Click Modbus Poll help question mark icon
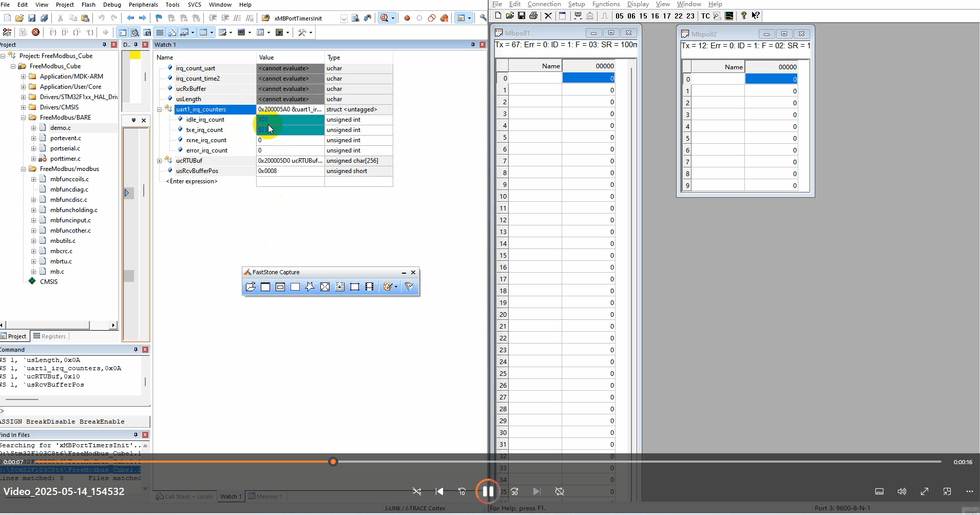This screenshot has width=980, height=515. click(x=744, y=16)
